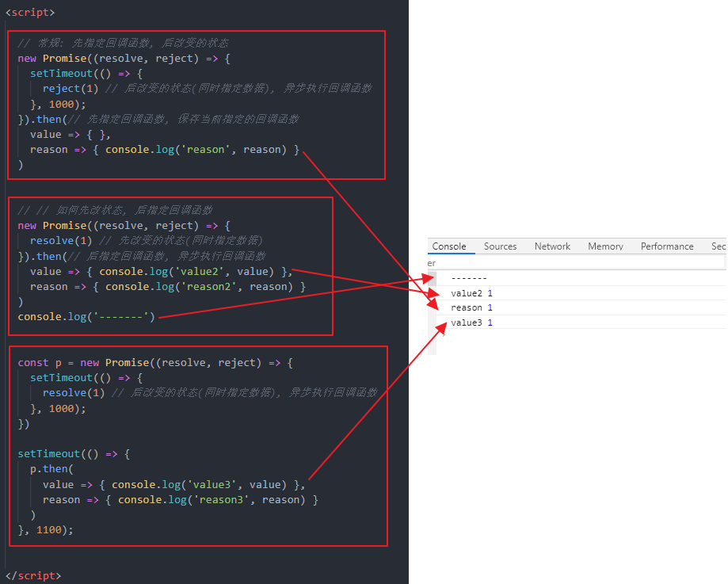Click the opening <script> tag

click(30, 13)
